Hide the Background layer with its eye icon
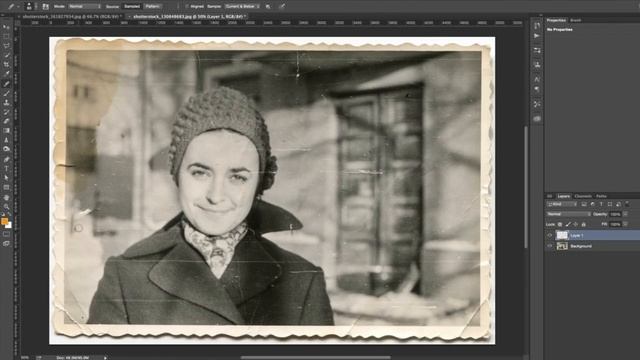640x360 pixels. 550,246
